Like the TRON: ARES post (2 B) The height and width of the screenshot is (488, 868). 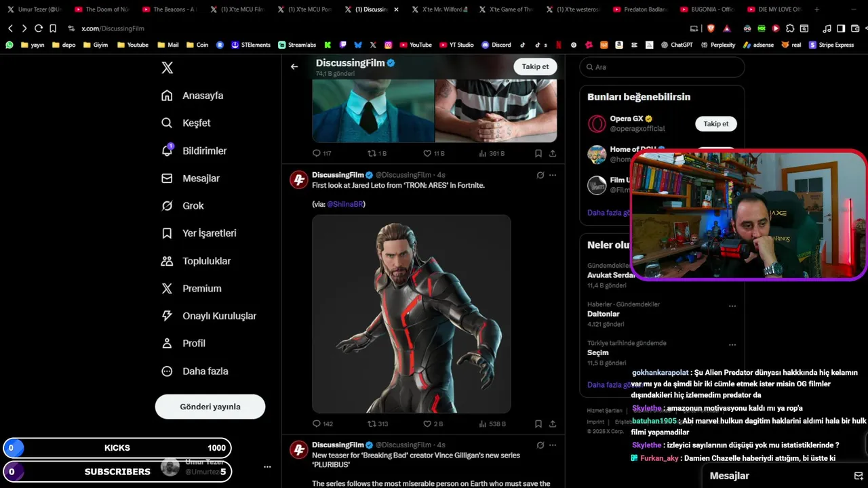point(433,424)
